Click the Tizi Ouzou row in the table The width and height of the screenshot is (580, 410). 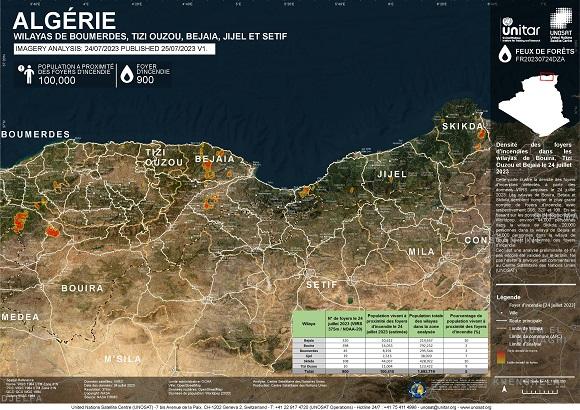(x=390, y=366)
